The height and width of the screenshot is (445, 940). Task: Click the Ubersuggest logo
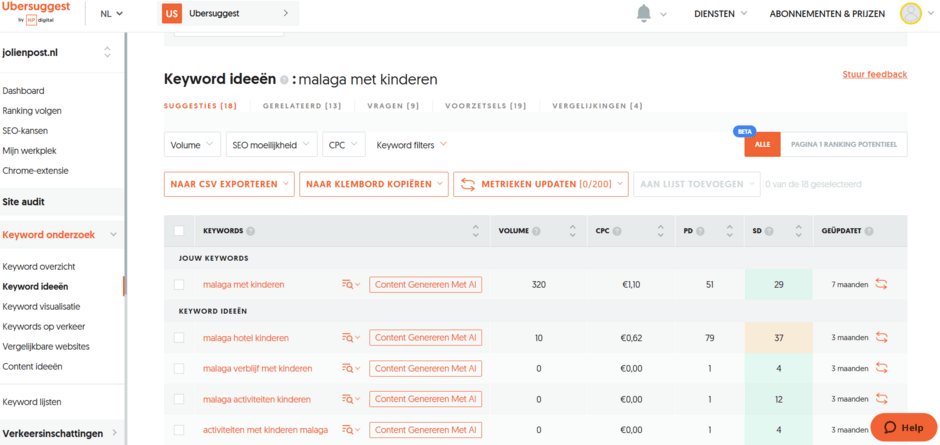(36, 11)
